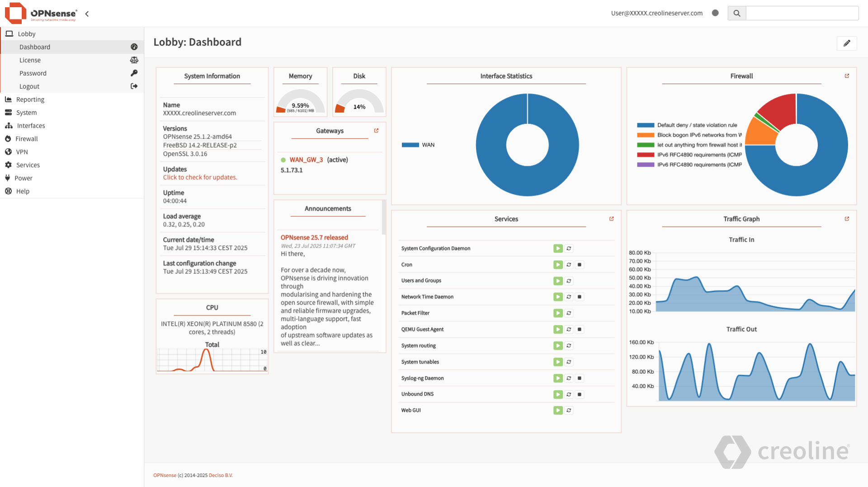Restart System Configuration Daemon service
This screenshot has width=868, height=487.
tap(569, 248)
